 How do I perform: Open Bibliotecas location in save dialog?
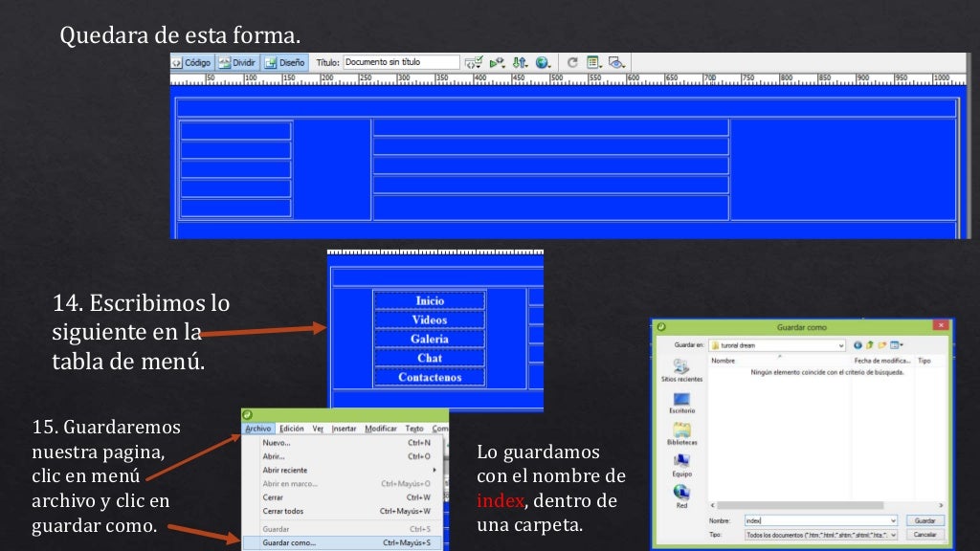(681, 433)
